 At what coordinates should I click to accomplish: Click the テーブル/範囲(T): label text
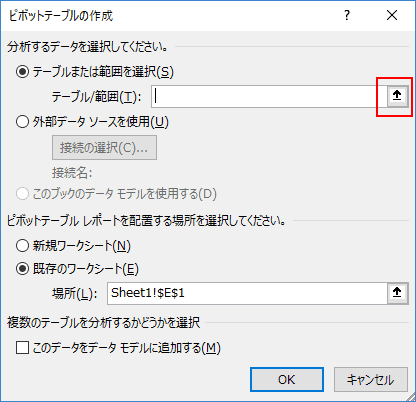[x=96, y=97]
